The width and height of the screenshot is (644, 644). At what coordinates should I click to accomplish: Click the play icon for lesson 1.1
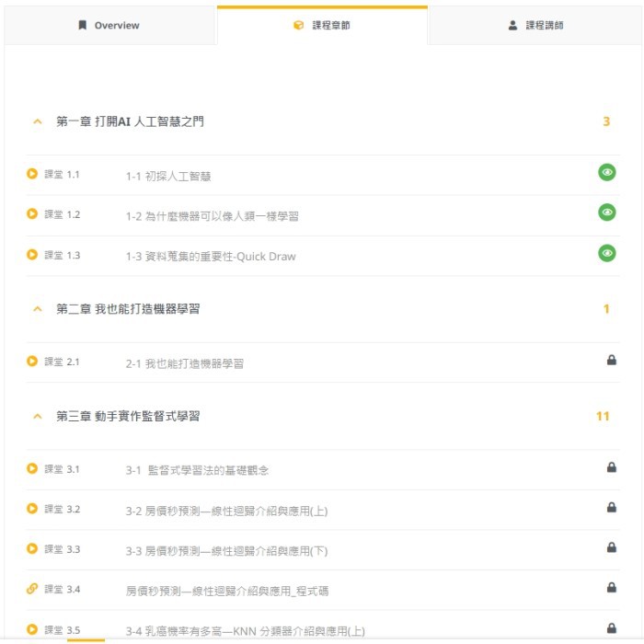[x=32, y=174]
